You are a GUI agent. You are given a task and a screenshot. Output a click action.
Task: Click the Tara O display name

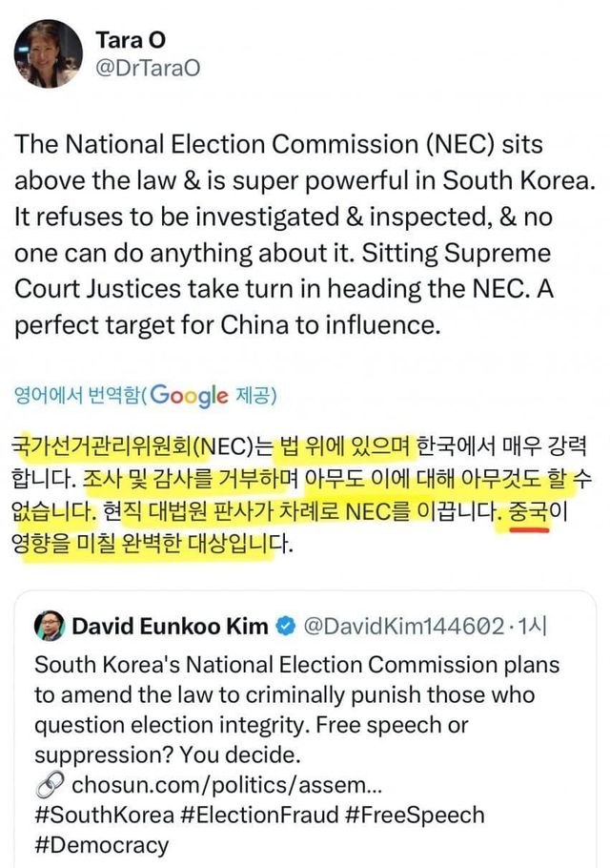point(129,40)
